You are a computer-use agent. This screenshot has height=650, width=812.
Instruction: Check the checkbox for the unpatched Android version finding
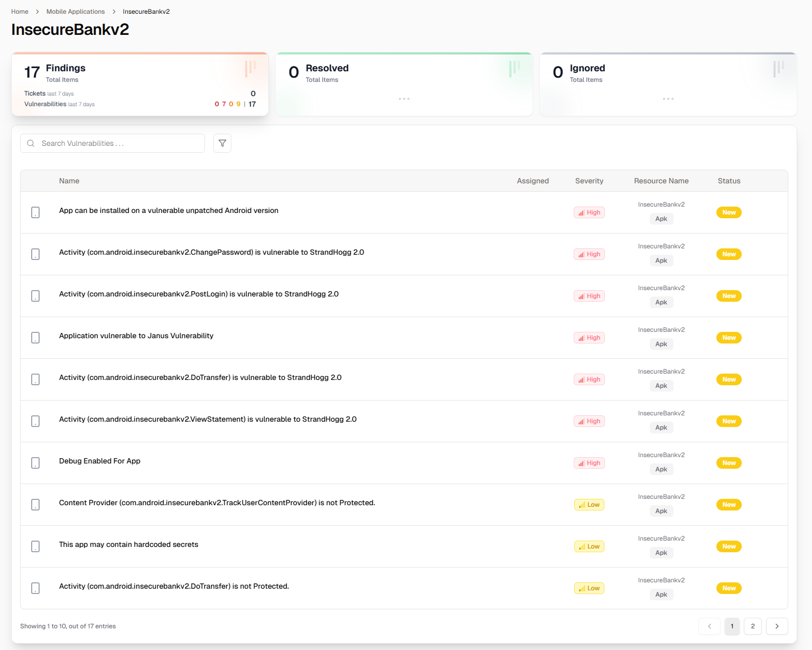pyautogui.click(x=35, y=212)
